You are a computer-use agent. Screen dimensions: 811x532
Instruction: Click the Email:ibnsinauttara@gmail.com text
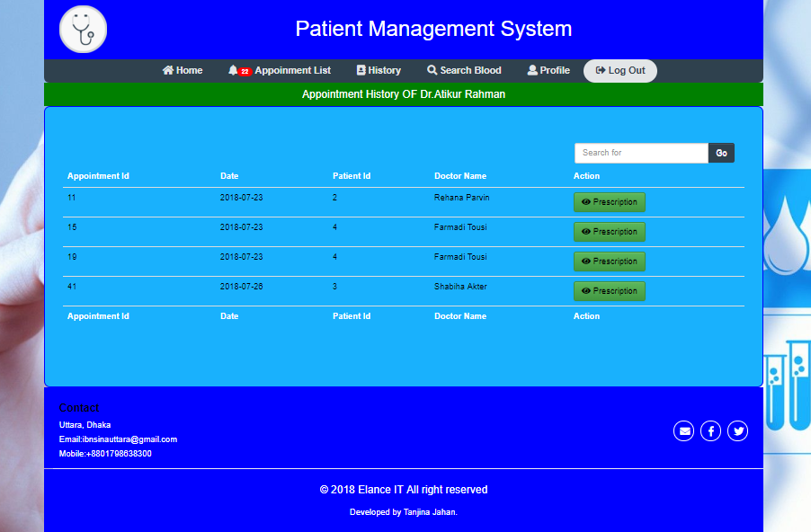(118, 439)
